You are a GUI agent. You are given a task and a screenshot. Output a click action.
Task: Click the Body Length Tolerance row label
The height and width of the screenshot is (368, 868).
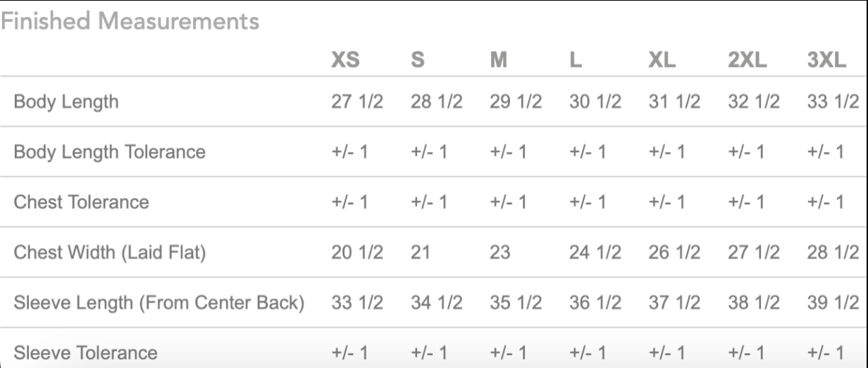point(110,152)
